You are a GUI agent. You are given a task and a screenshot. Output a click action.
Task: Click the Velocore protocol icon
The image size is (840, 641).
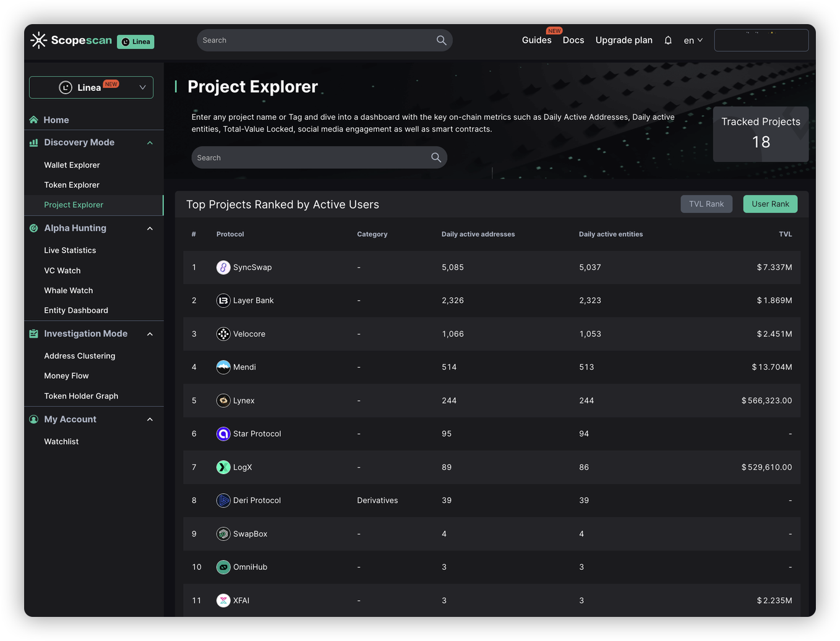click(223, 334)
